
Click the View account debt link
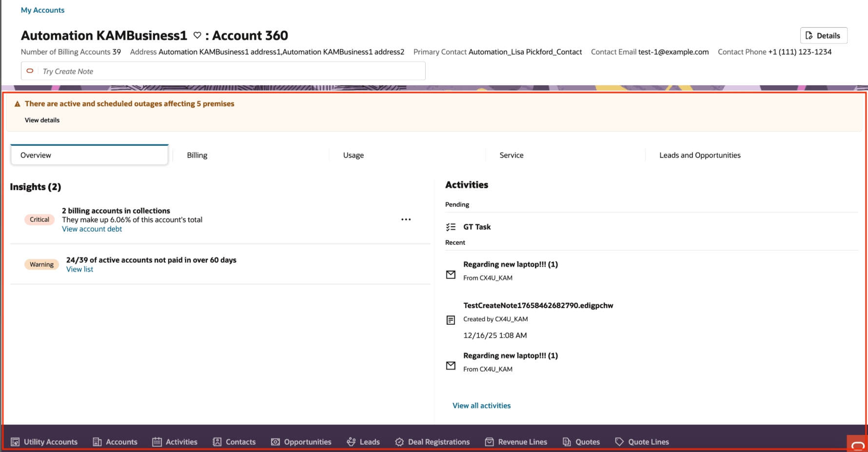(x=92, y=229)
